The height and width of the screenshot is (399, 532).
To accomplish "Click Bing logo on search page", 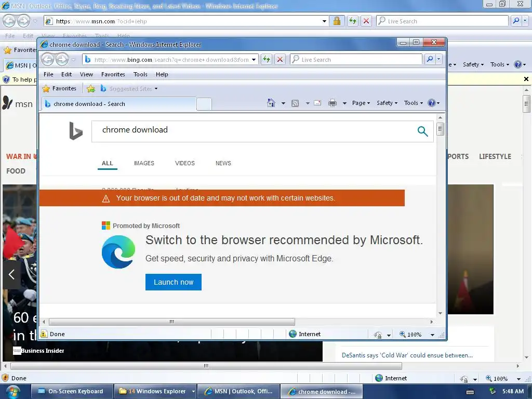I will click(76, 130).
